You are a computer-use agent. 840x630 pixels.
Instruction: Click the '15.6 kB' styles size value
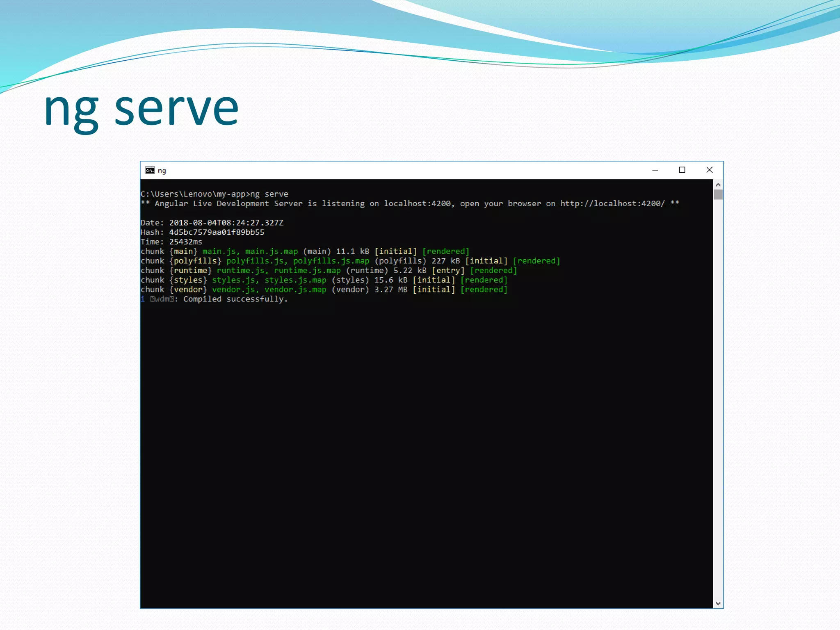click(391, 280)
